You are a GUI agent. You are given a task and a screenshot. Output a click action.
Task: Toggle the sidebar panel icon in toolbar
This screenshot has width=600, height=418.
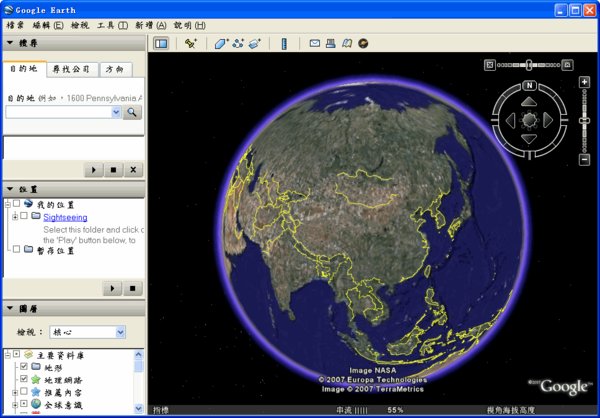click(161, 44)
